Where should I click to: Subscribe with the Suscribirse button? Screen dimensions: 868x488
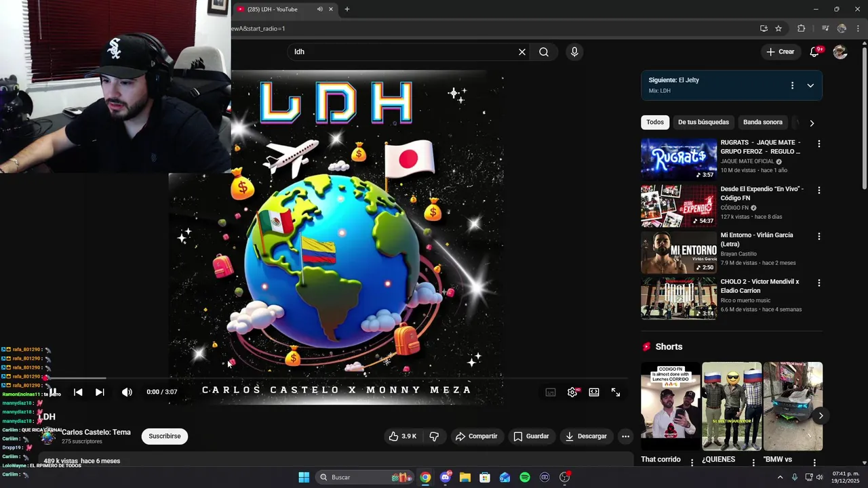pyautogui.click(x=165, y=436)
